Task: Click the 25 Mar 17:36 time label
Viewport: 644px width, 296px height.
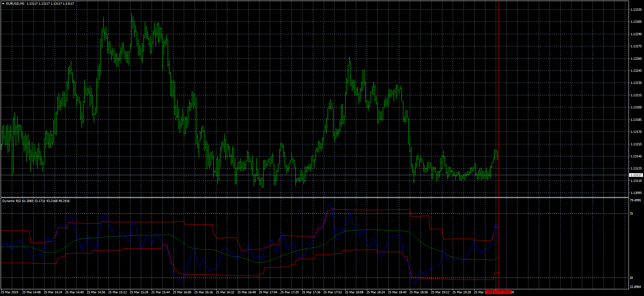Action: click(x=311, y=292)
